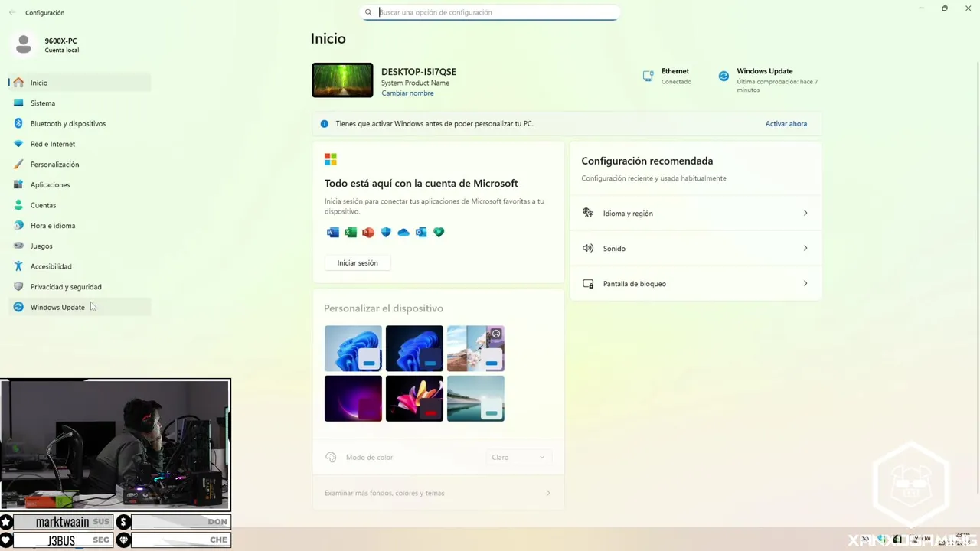Click the user profile avatar
This screenshot has height=551, width=980.
click(24, 45)
